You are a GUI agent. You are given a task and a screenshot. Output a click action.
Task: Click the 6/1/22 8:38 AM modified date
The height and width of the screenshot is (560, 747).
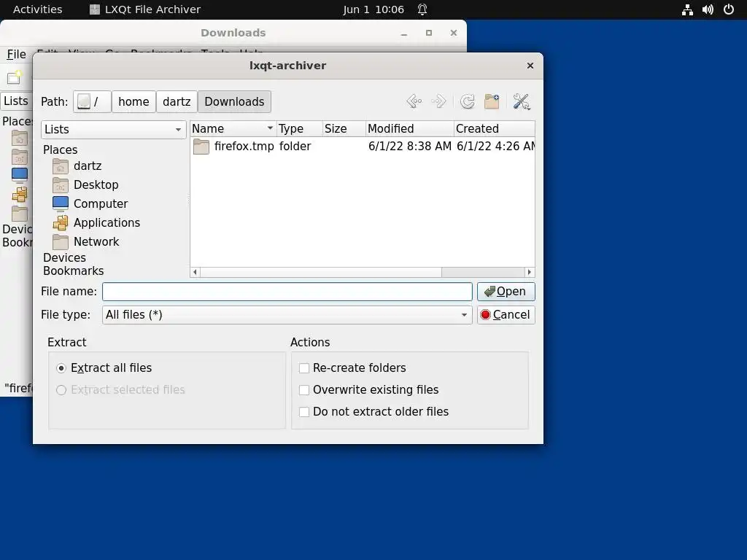tap(410, 146)
